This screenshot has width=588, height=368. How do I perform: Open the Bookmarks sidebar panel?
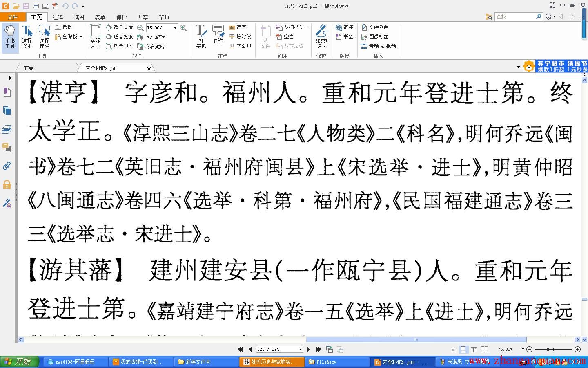click(x=7, y=92)
